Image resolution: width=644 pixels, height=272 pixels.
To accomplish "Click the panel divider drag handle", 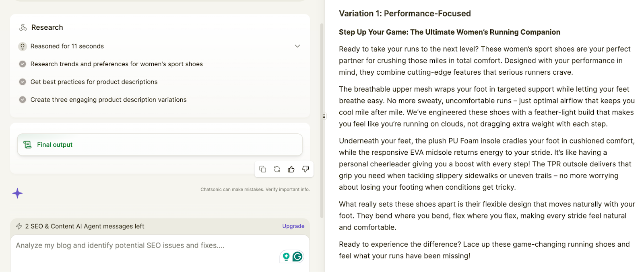I will tap(324, 116).
